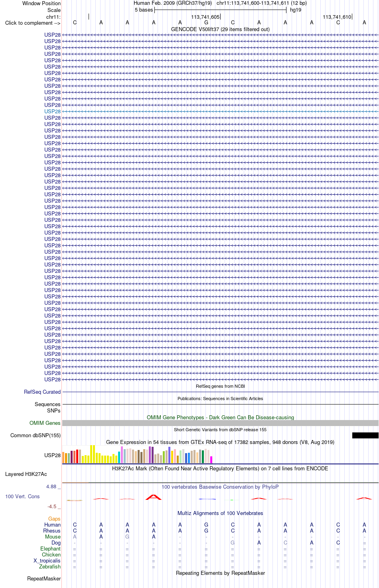
Task: Open the GENCODE V50lift37 track title
Action: point(220,29)
